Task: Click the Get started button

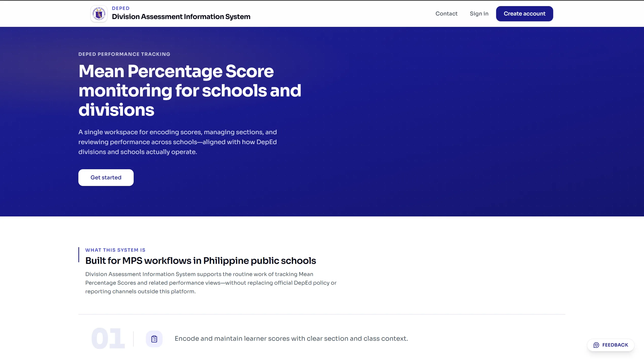Action: coord(106,178)
